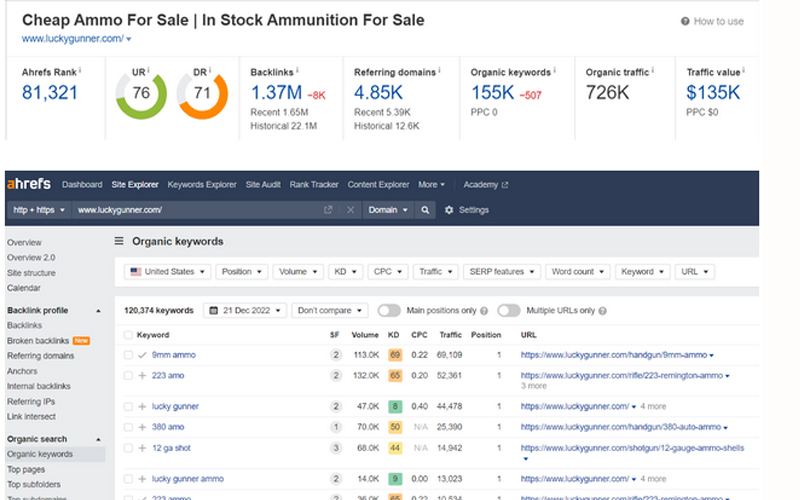
Task: Click the search magnifier button
Action: 425,210
